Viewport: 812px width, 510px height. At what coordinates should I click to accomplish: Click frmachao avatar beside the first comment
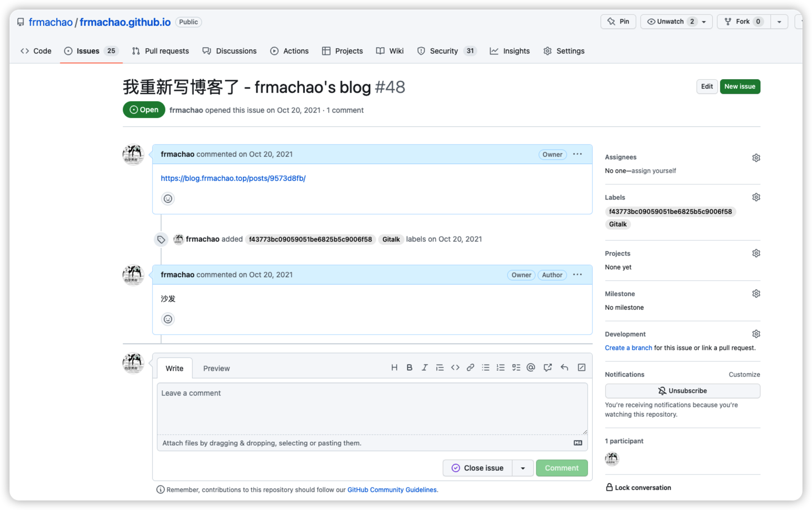point(133,155)
